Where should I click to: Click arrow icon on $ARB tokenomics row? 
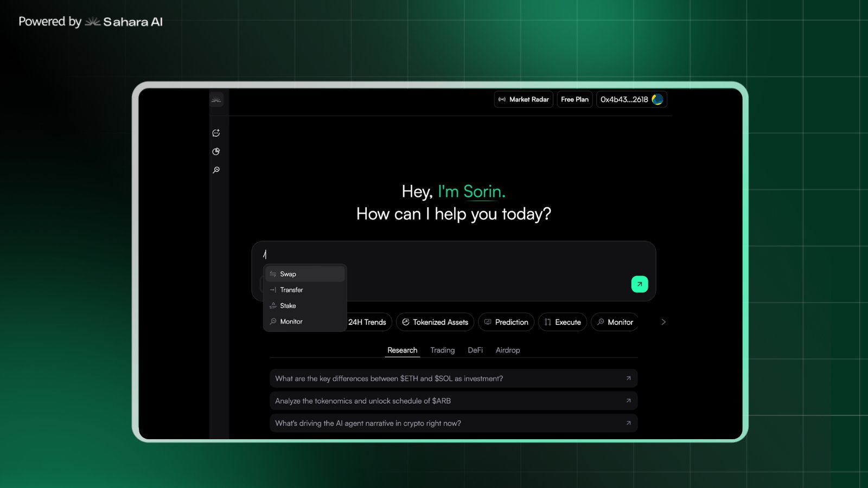628,401
